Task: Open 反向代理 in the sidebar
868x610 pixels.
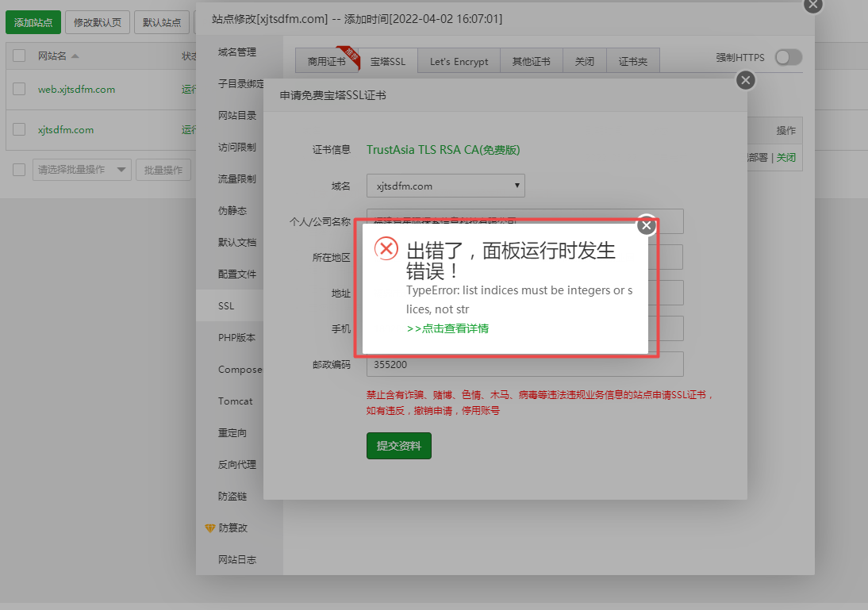Action: click(237, 464)
